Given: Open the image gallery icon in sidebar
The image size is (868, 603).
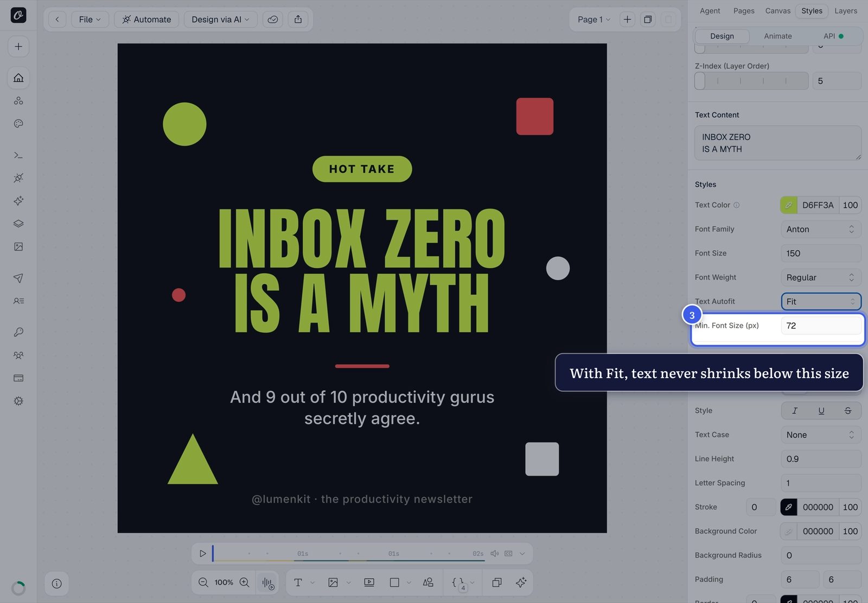Looking at the screenshot, I should pyautogui.click(x=18, y=247).
